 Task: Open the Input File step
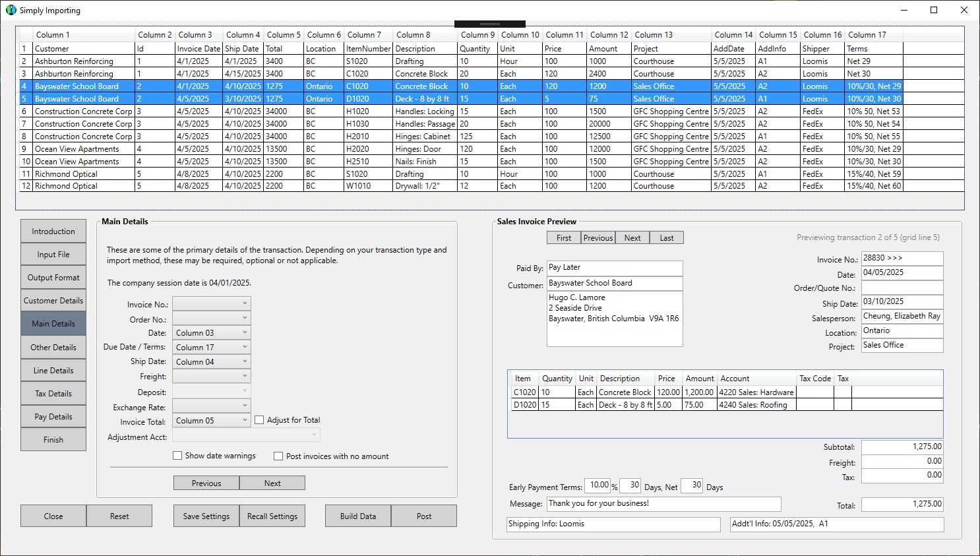click(53, 255)
